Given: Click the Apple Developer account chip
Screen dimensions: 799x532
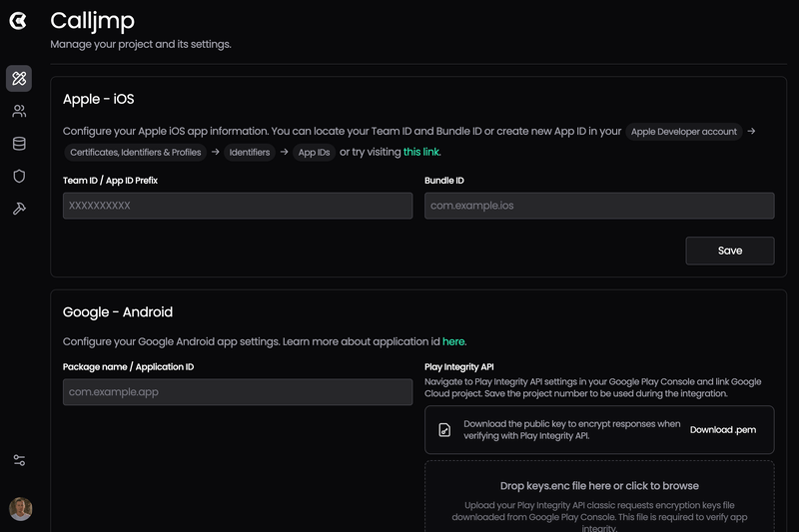Looking at the screenshot, I should 684,132.
